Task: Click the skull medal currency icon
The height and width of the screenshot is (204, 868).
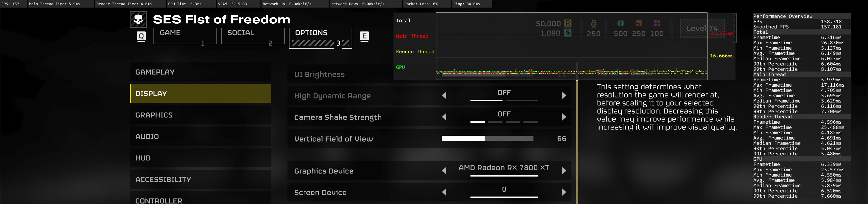Action: point(594,23)
